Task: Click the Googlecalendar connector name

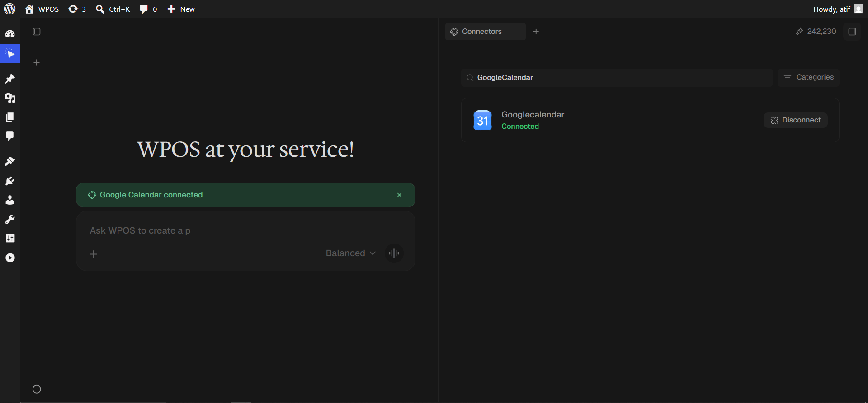Action: pyautogui.click(x=533, y=115)
